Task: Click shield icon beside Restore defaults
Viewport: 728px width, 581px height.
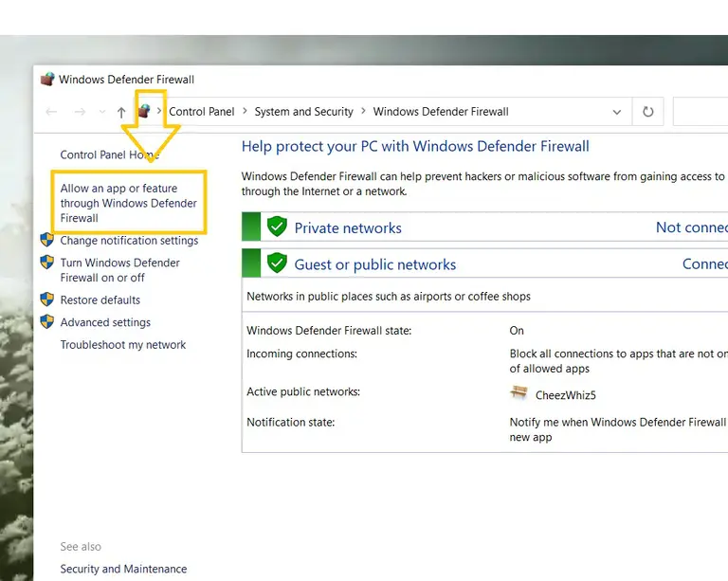Action: (46, 300)
